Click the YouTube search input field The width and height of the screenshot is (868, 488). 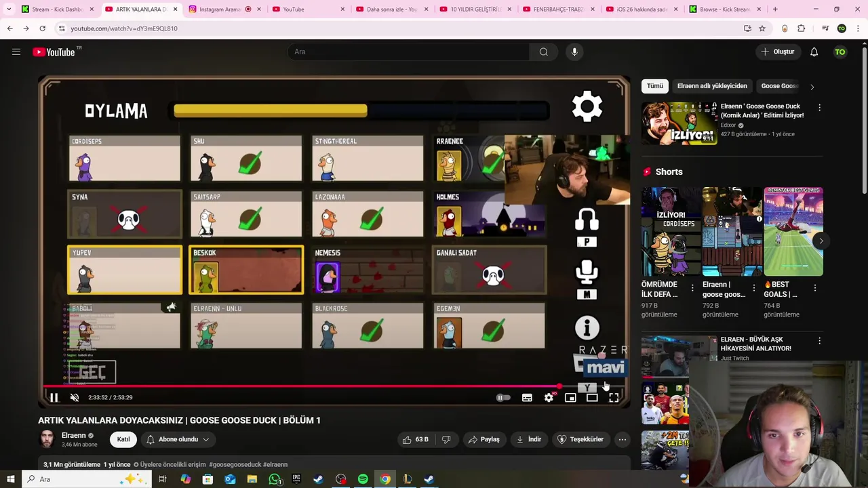(x=409, y=52)
